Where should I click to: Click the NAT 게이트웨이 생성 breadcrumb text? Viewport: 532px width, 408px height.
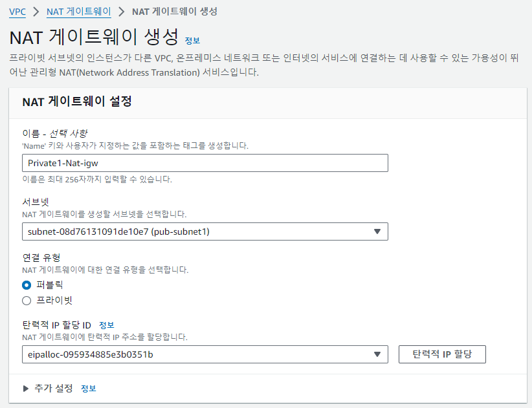click(175, 12)
